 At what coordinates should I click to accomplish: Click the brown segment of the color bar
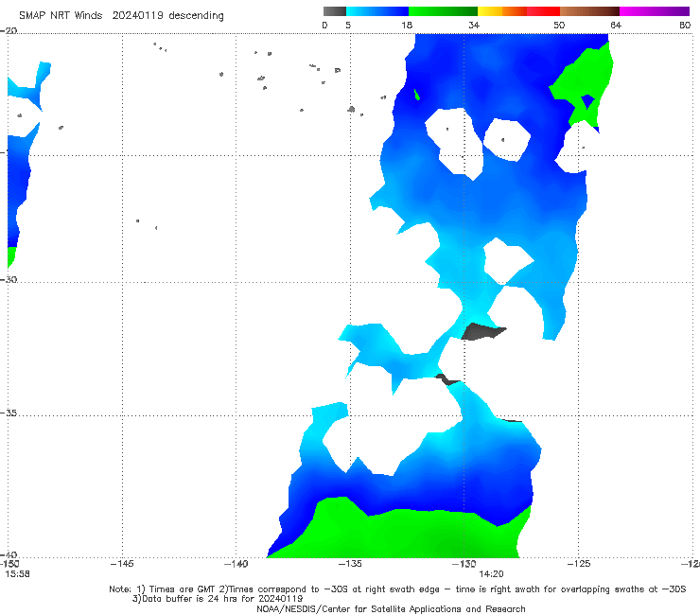[589, 11]
